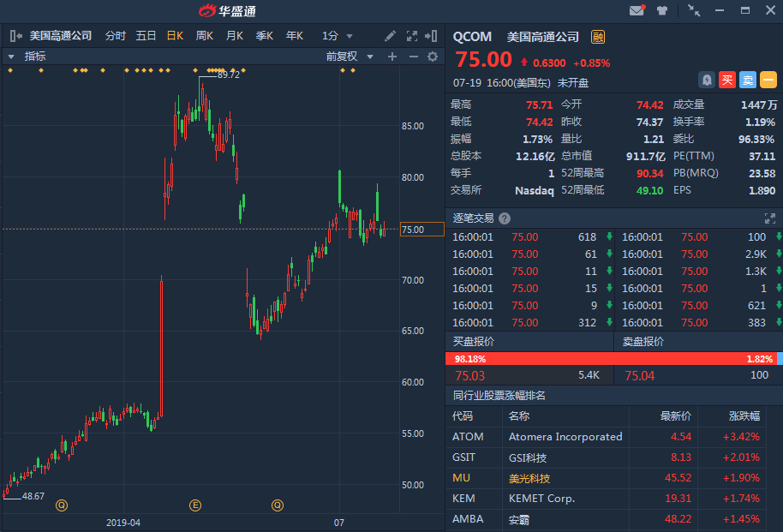Switch to 五日 five-day chart tab
Viewport: 783px width, 532px height.
tap(146, 36)
